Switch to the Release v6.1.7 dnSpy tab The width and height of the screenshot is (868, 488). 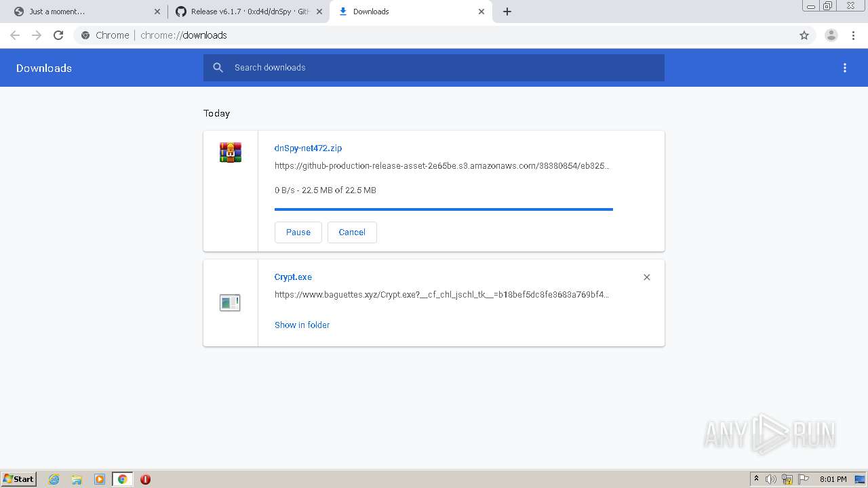(249, 12)
